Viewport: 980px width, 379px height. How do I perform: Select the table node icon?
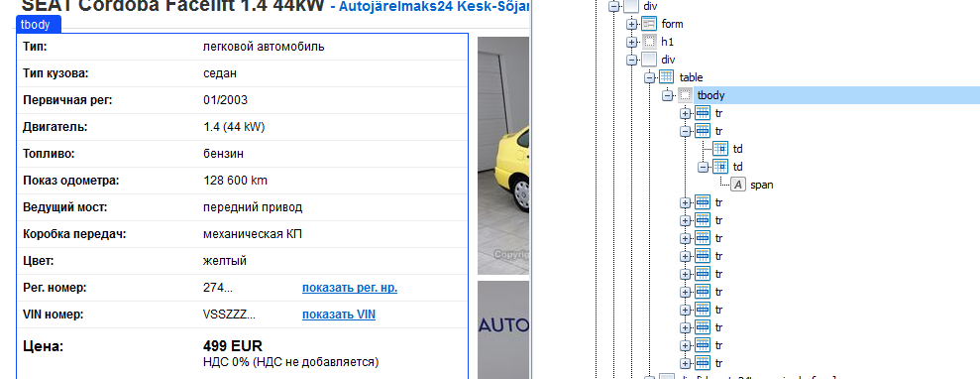coord(667,77)
